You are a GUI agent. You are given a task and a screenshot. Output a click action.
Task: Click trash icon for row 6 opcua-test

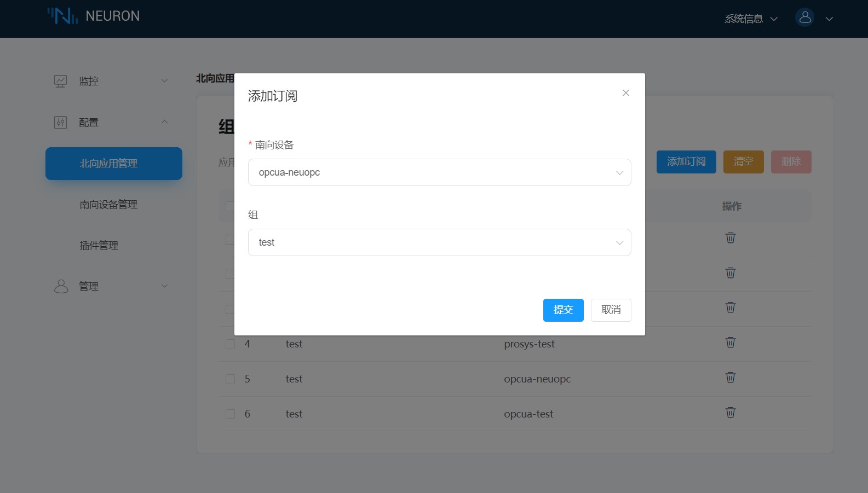pyautogui.click(x=730, y=413)
